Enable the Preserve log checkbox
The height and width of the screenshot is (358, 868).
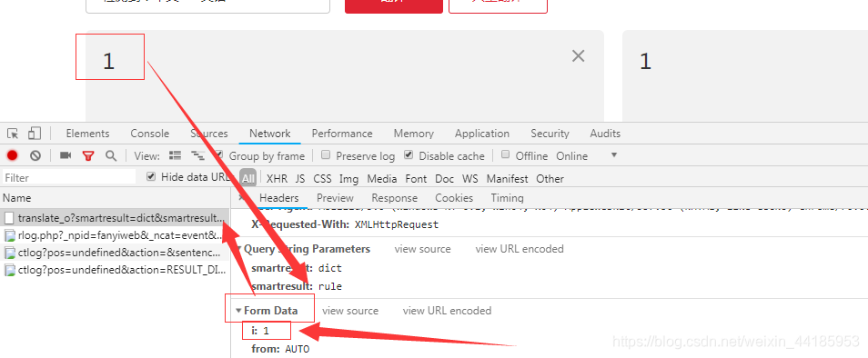(326, 155)
